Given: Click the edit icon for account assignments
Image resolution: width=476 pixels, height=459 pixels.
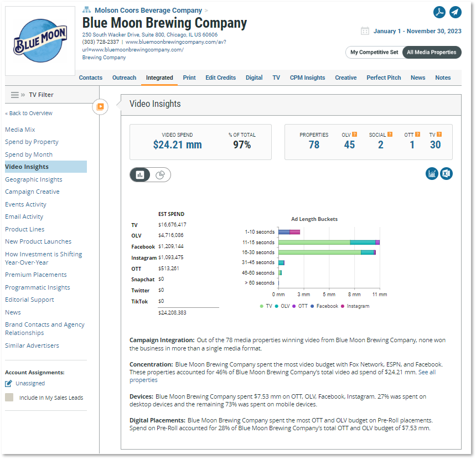Looking at the screenshot, I should 8,383.
